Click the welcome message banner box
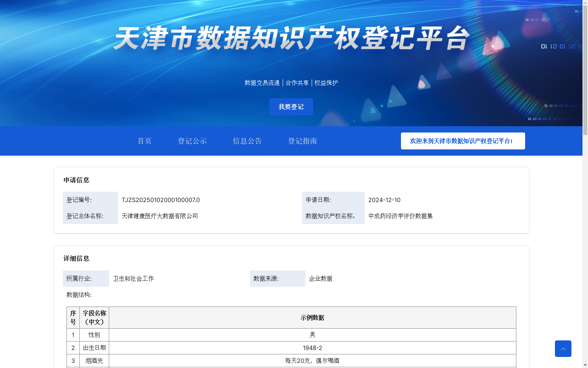Viewport: 588px width, 368px height. coord(463,141)
